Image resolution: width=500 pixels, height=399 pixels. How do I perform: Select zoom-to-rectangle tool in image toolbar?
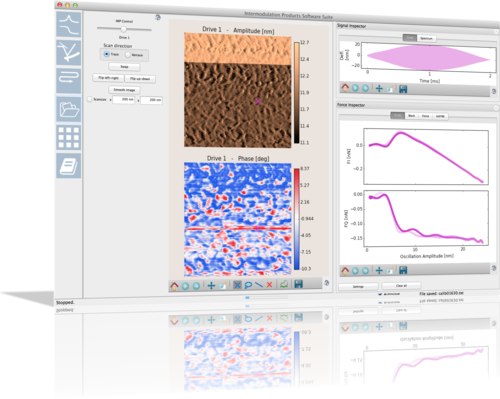223,285
